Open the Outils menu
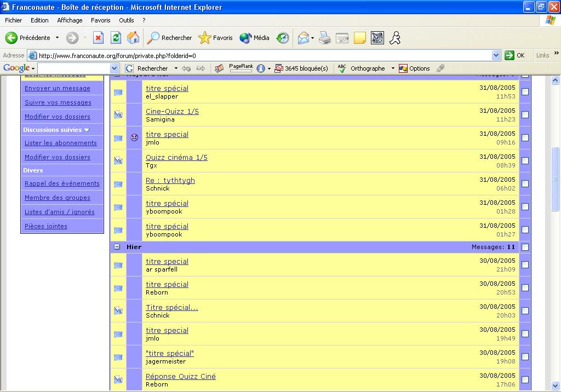The image size is (561, 392). 127,20
